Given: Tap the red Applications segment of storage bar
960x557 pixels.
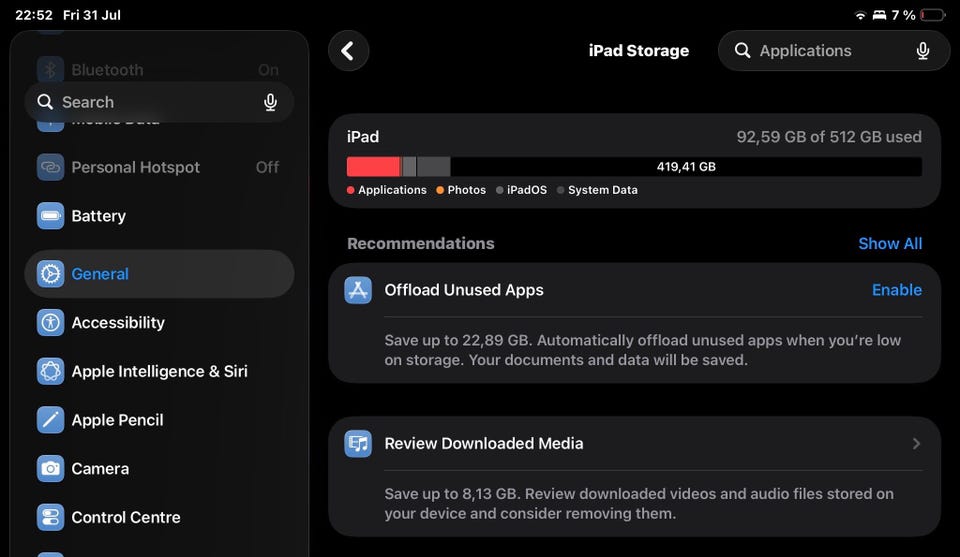Looking at the screenshot, I should [x=373, y=166].
